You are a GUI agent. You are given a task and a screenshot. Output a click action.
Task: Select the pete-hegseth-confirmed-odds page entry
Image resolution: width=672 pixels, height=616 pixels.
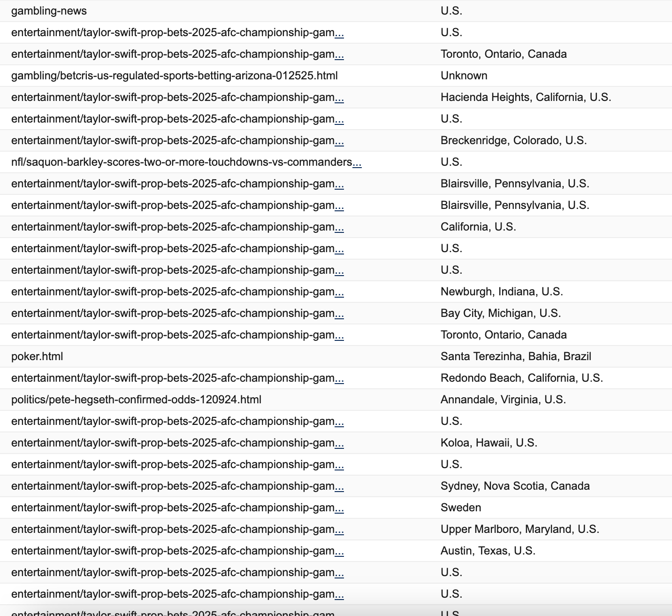(136, 400)
